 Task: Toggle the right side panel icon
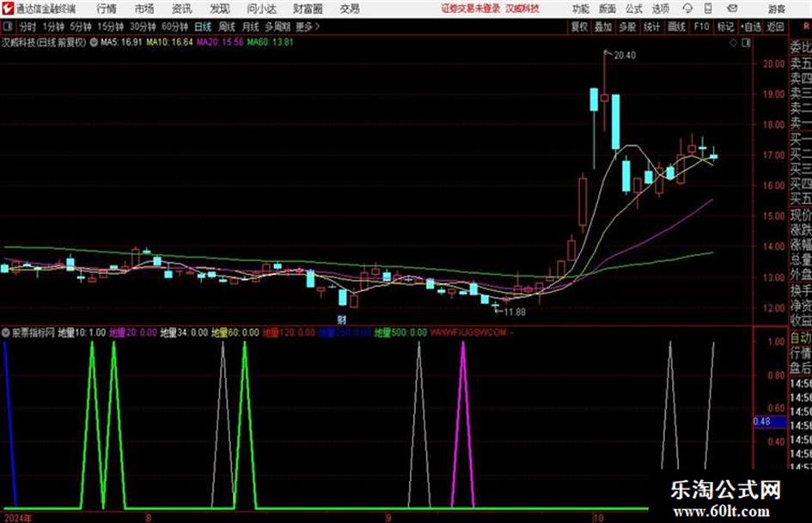click(746, 43)
